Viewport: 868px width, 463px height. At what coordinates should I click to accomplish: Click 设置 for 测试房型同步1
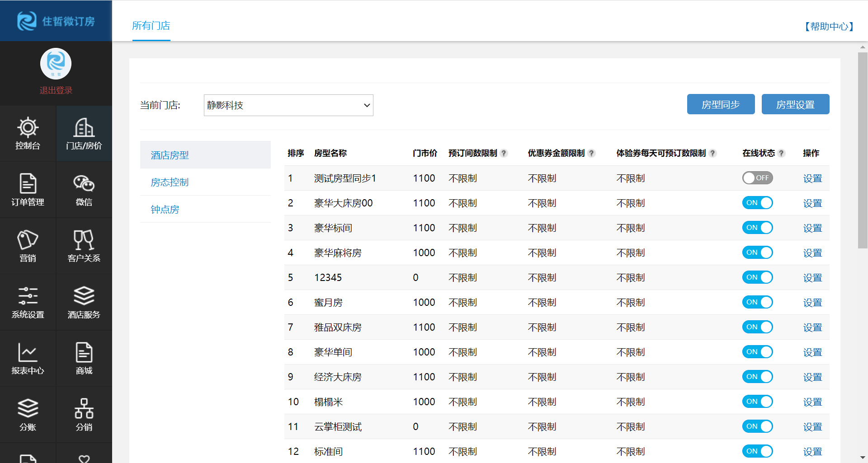tap(812, 178)
